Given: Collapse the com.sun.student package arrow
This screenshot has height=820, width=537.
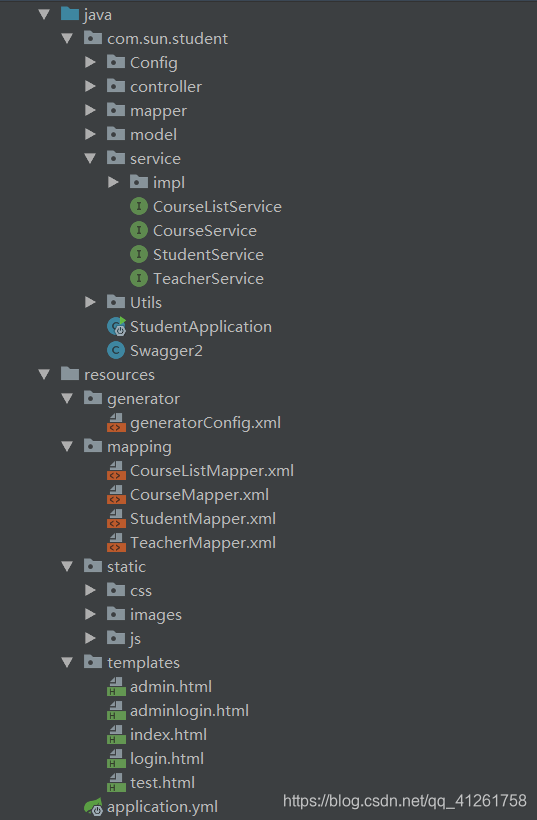Looking at the screenshot, I should click(67, 39).
